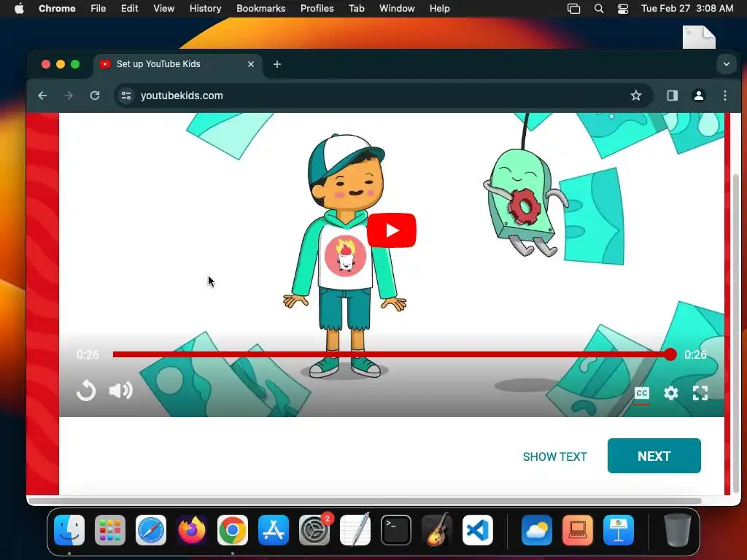Open the Help menu
This screenshot has width=747, height=560.
tap(439, 9)
